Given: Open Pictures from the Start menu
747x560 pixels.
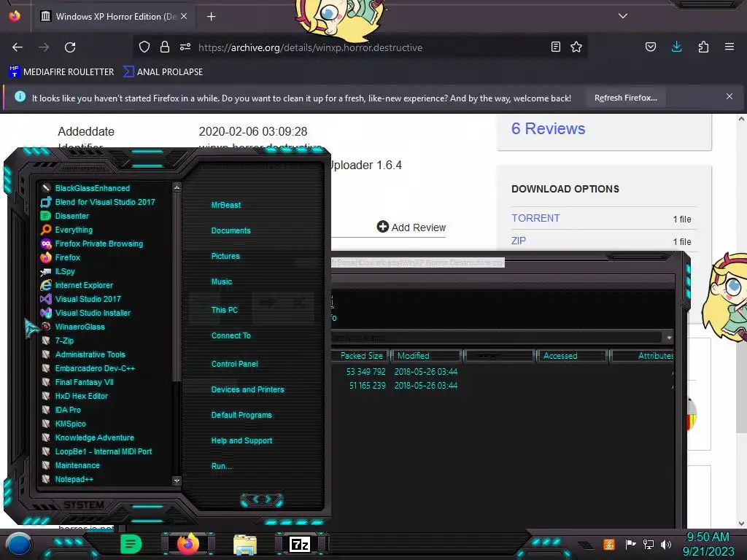Looking at the screenshot, I should pyautogui.click(x=225, y=256).
